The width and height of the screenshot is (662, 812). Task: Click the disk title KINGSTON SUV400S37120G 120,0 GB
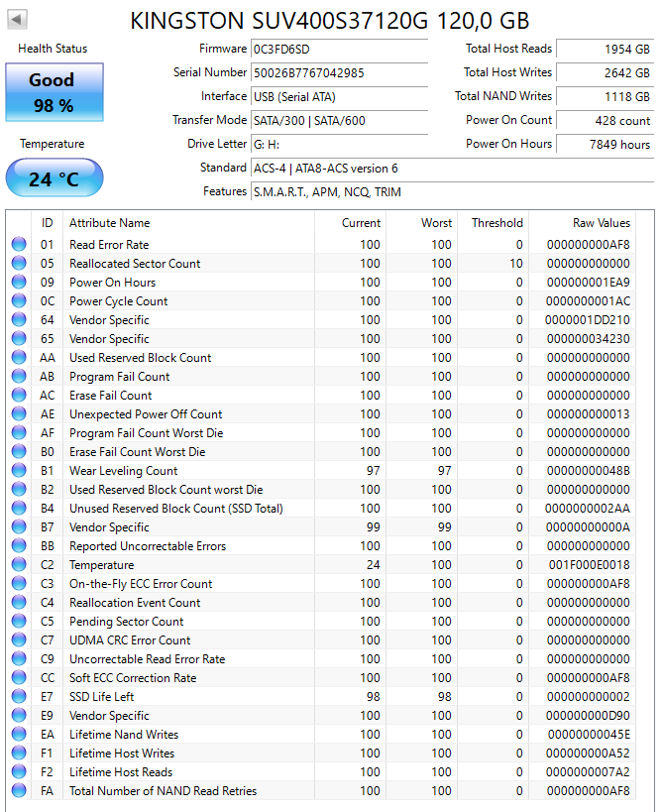[330, 21]
